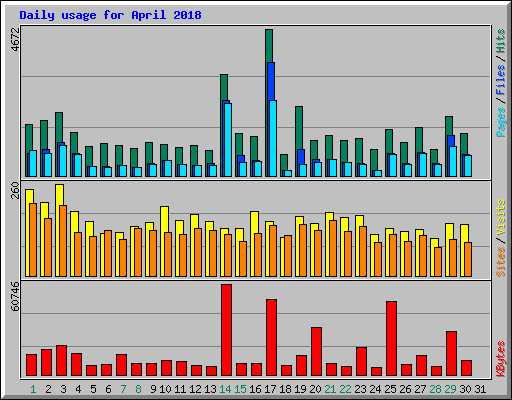512x400 pixels.
Task: Click the red KBytes bar for day 29
Action: pos(451,353)
